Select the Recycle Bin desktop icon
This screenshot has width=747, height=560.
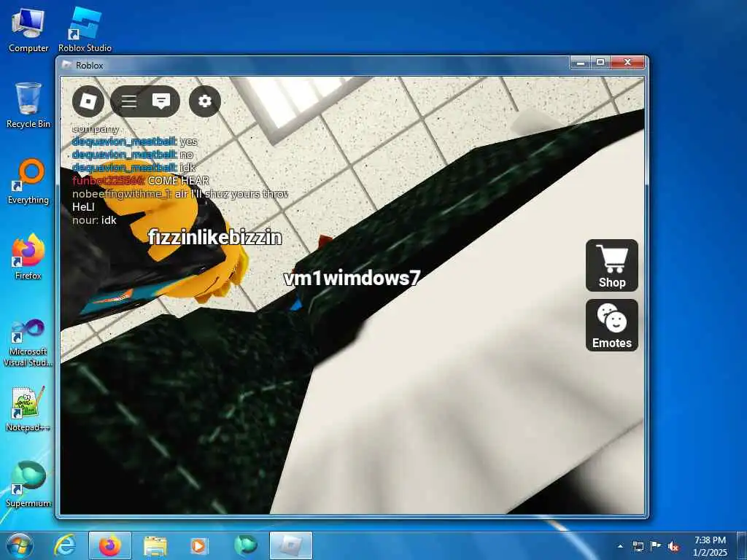[28, 105]
